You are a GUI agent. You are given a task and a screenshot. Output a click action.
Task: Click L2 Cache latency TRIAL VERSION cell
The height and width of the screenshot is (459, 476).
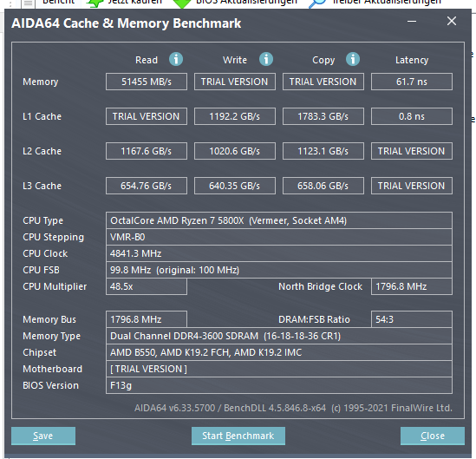(x=412, y=151)
